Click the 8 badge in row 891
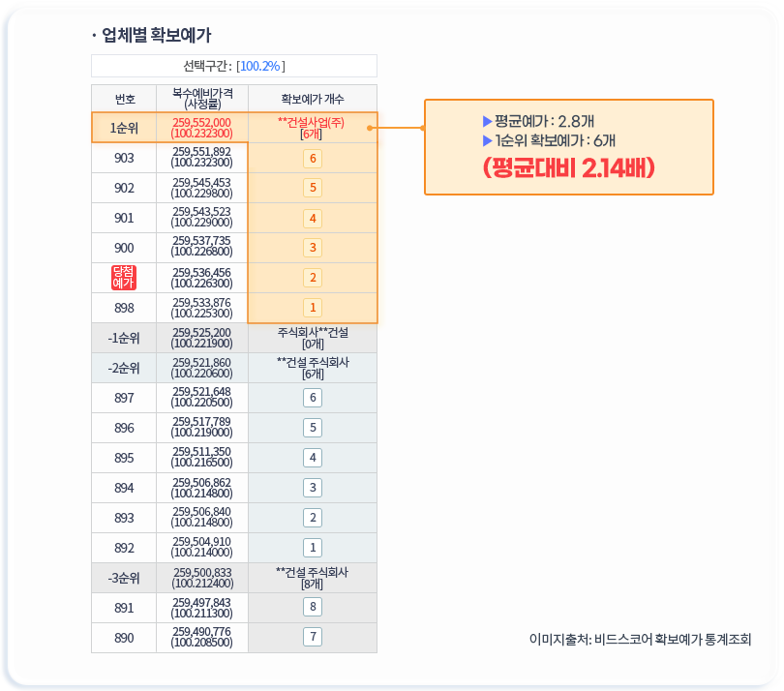Screen dimensions: 784x691 pyautogui.click(x=313, y=607)
